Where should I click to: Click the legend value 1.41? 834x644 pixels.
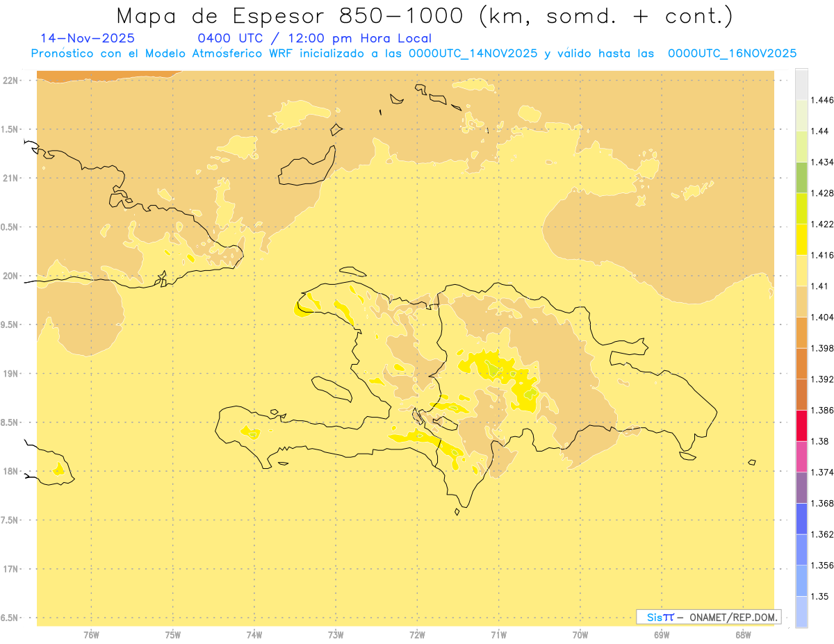tap(820, 286)
